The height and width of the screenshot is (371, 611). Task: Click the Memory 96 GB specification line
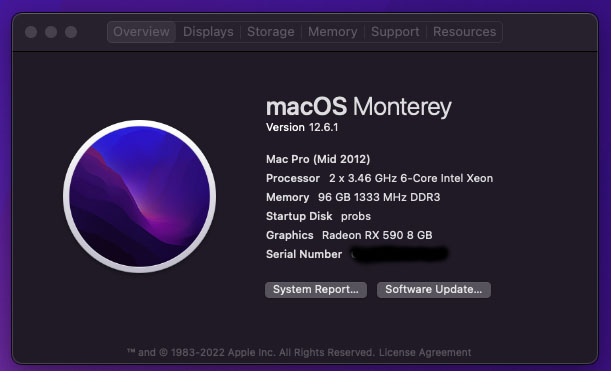point(353,197)
